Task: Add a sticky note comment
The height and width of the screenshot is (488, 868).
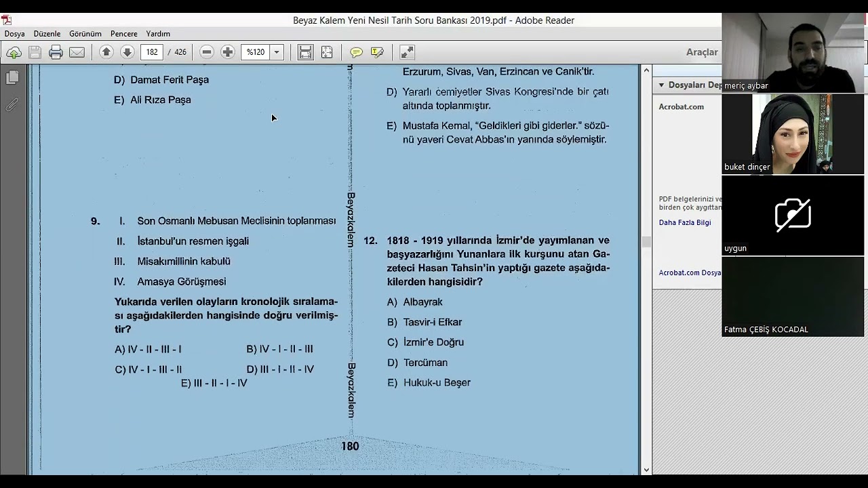Action: point(356,52)
